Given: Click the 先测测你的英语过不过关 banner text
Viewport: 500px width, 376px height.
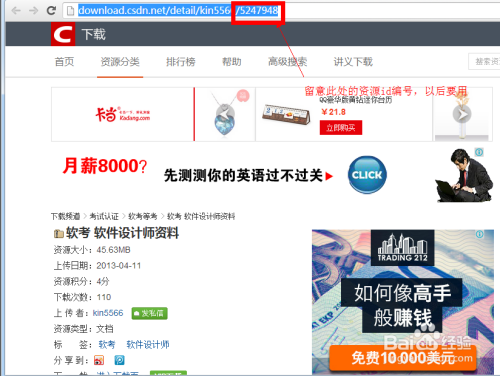Looking at the screenshot, I should click(x=243, y=176).
